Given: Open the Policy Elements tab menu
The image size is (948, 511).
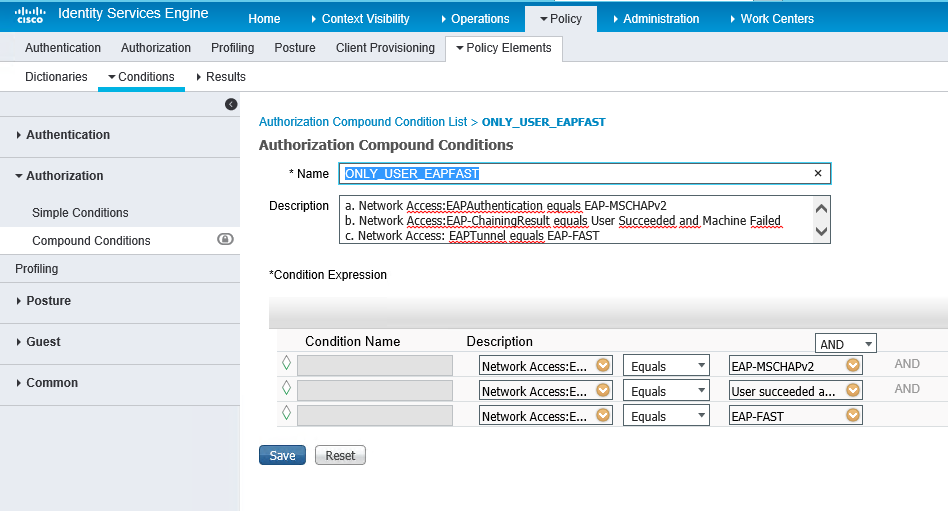Looking at the screenshot, I should [504, 48].
